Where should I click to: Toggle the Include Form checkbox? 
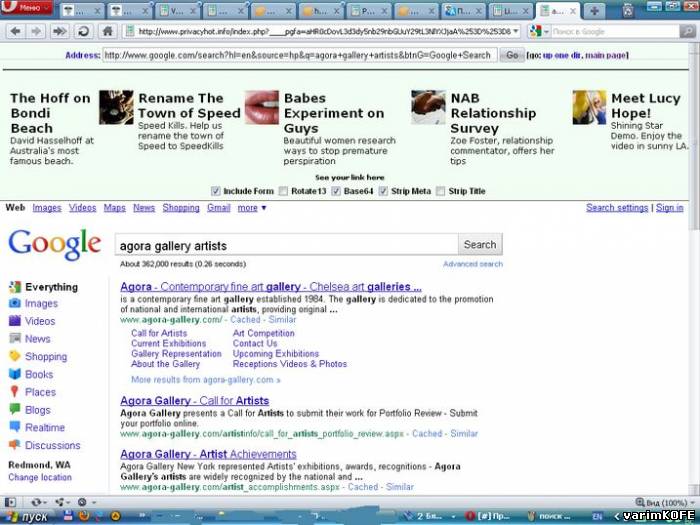pos(216,191)
